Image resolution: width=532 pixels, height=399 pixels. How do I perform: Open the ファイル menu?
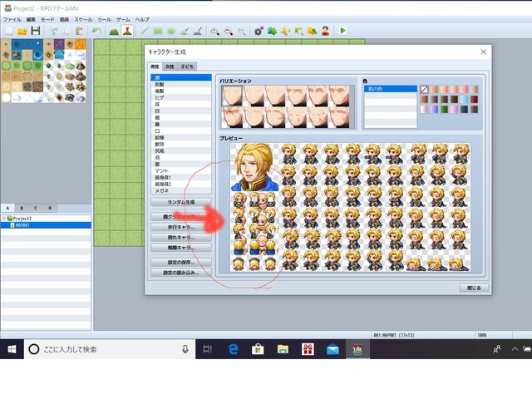(12, 19)
